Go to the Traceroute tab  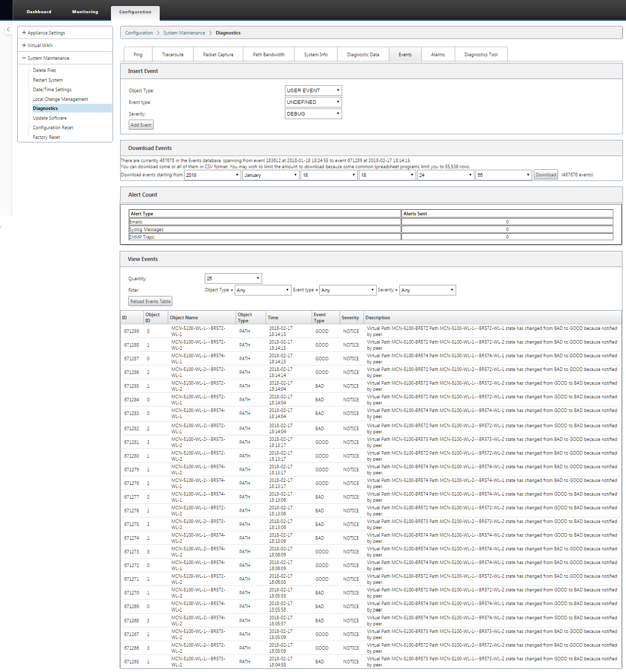coord(173,55)
